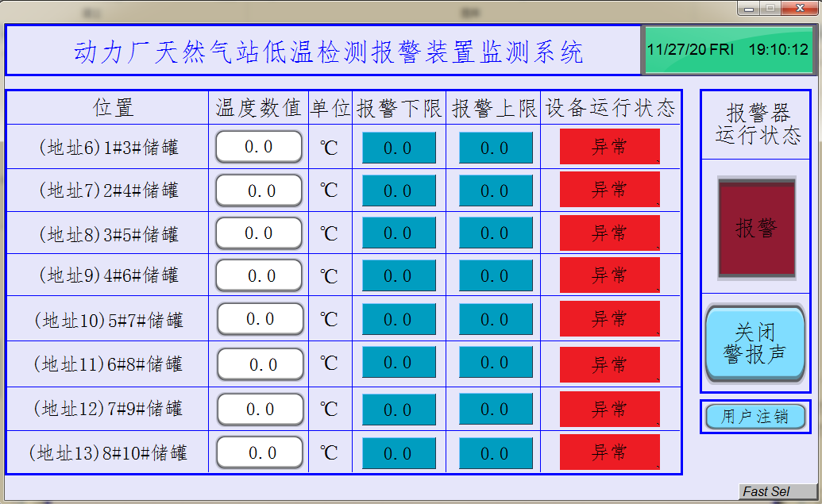This screenshot has height=504, width=822.
Task: Click the 设备运行状态 column header
Action: pyautogui.click(x=610, y=108)
